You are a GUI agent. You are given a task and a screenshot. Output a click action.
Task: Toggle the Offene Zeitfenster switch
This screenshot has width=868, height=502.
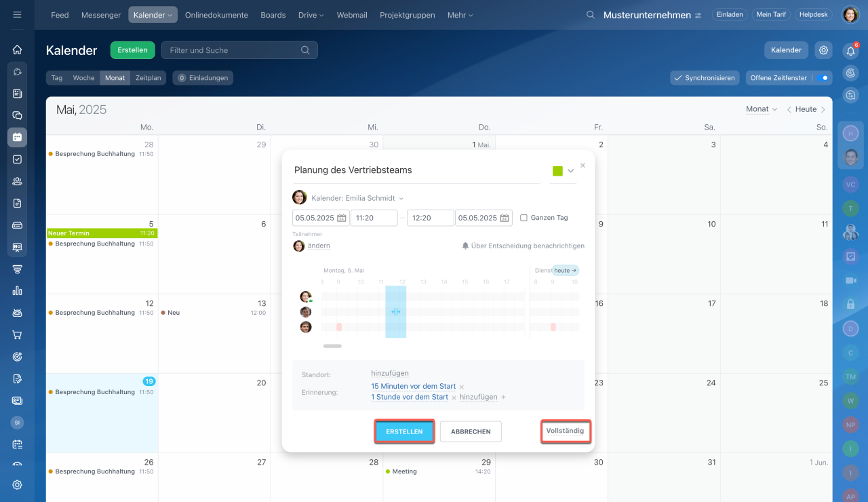tap(823, 78)
